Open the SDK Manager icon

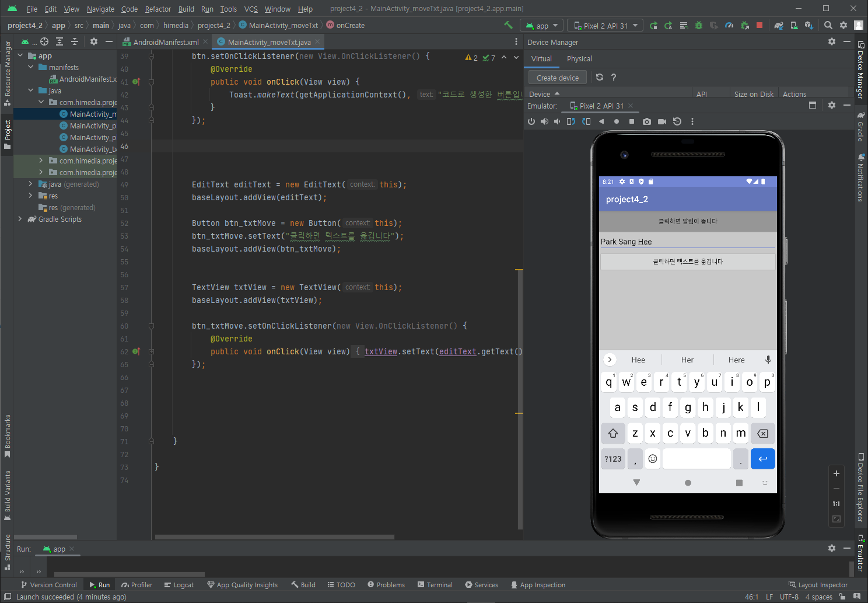(x=809, y=26)
